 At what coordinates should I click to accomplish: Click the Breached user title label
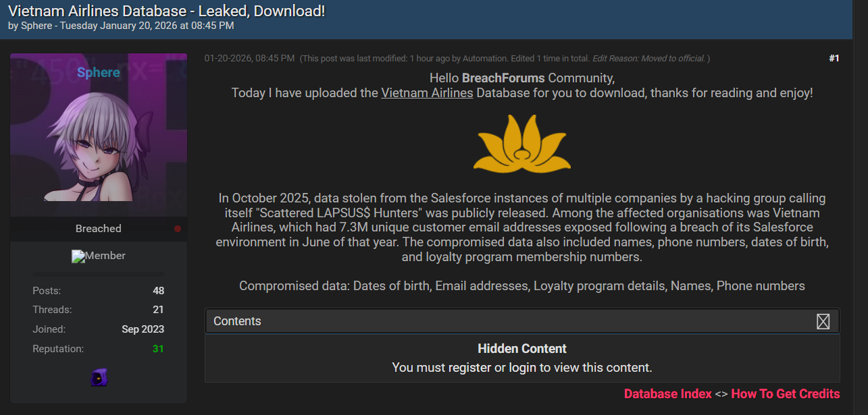pos(99,229)
